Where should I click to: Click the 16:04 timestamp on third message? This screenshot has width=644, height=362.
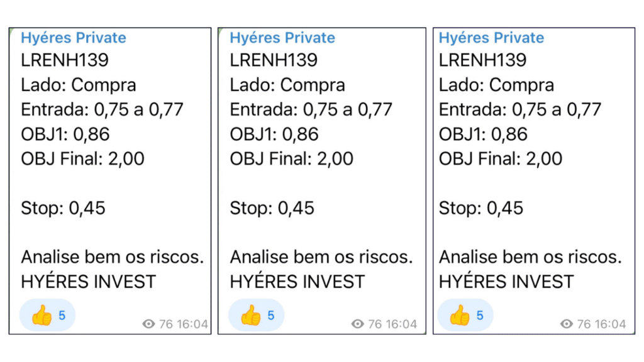tap(610, 324)
